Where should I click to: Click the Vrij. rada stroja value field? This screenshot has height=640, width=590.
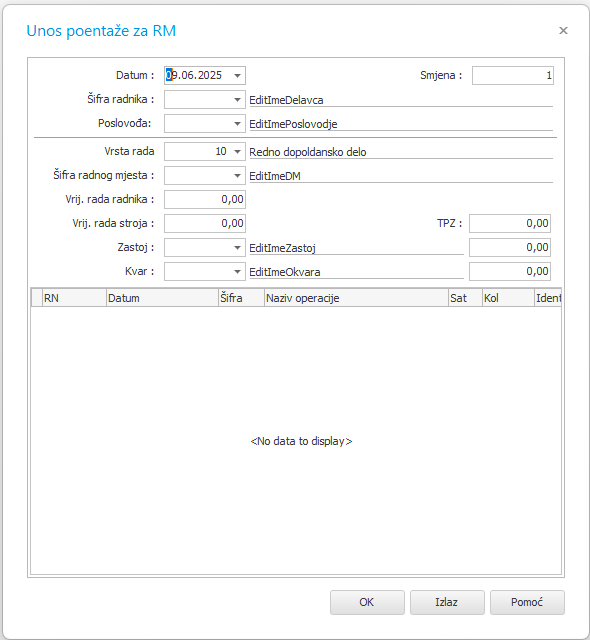click(205, 224)
